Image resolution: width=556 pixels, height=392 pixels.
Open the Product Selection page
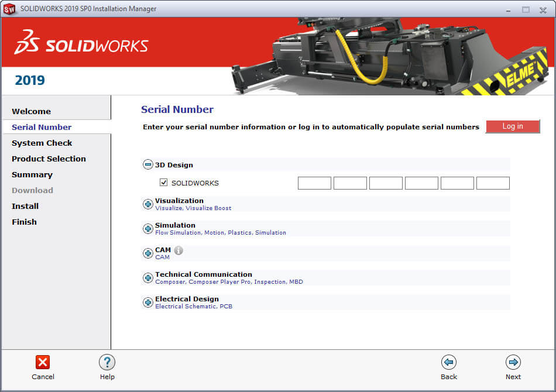49,159
